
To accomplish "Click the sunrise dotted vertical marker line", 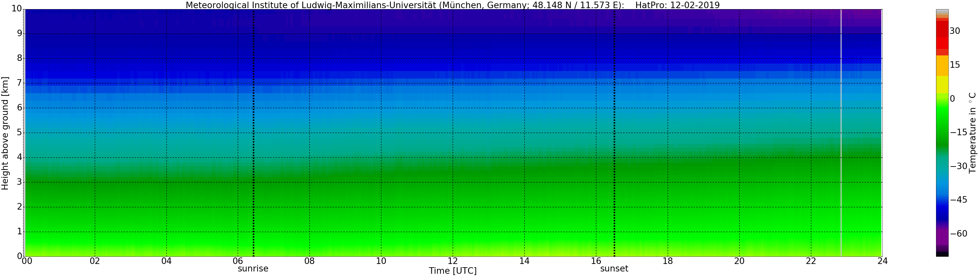I will 253,133.
